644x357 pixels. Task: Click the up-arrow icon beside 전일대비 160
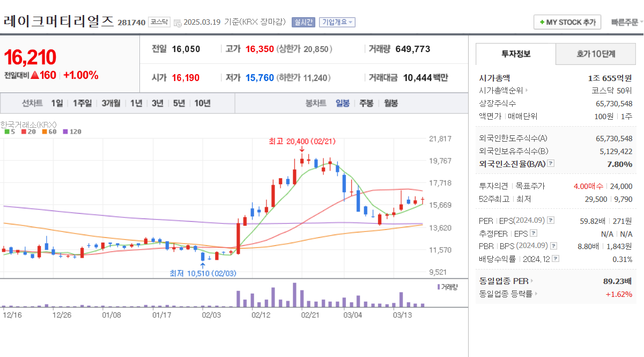point(35,76)
